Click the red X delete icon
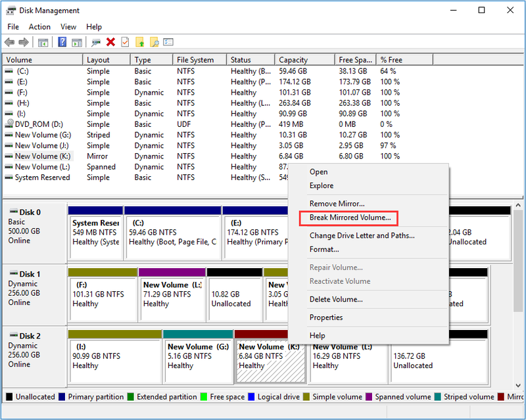The image size is (526, 420). pyautogui.click(x=110, y=42)
